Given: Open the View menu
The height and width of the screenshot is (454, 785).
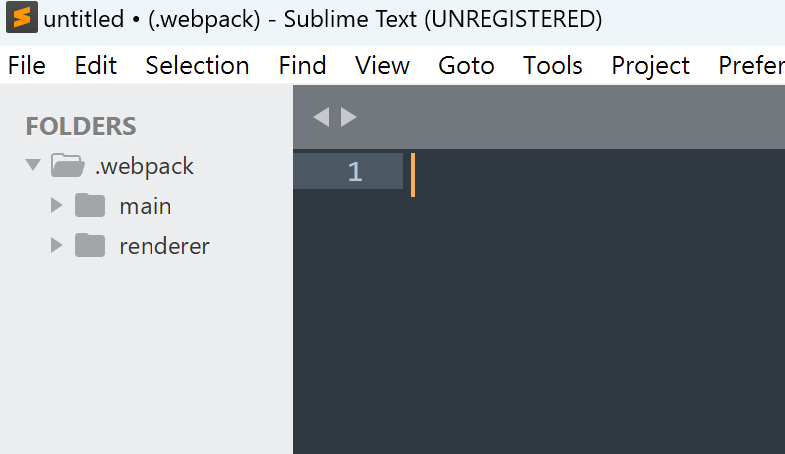Looking at the screenshot, I should (x=382, y=66).
